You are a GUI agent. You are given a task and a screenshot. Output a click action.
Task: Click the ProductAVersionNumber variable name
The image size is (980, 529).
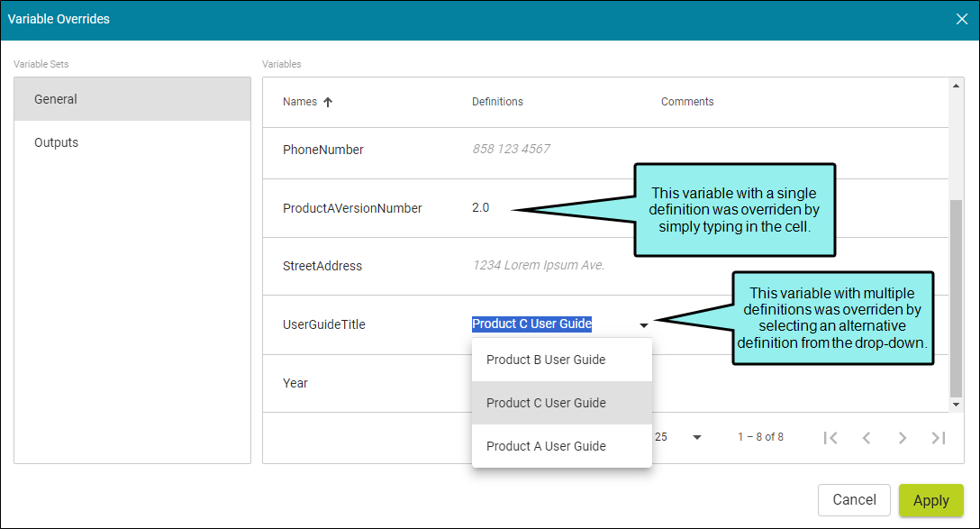tap(352, 208)
